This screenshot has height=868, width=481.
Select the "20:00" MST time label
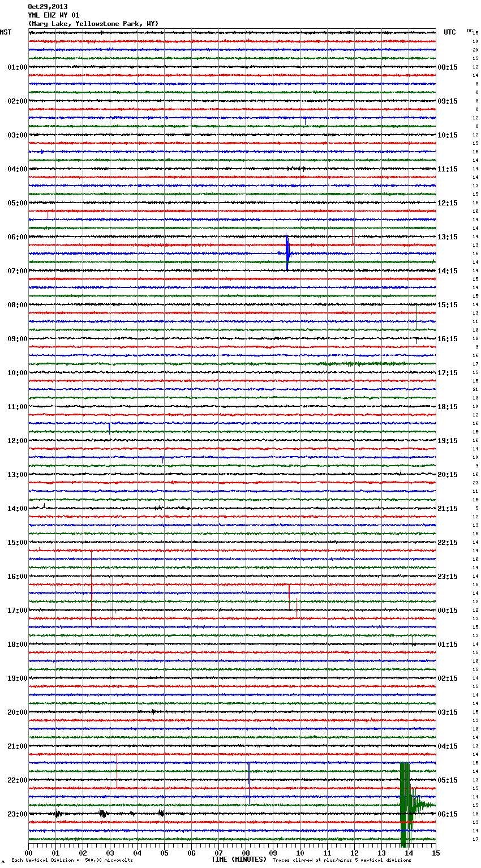click(x=18, y=712)
